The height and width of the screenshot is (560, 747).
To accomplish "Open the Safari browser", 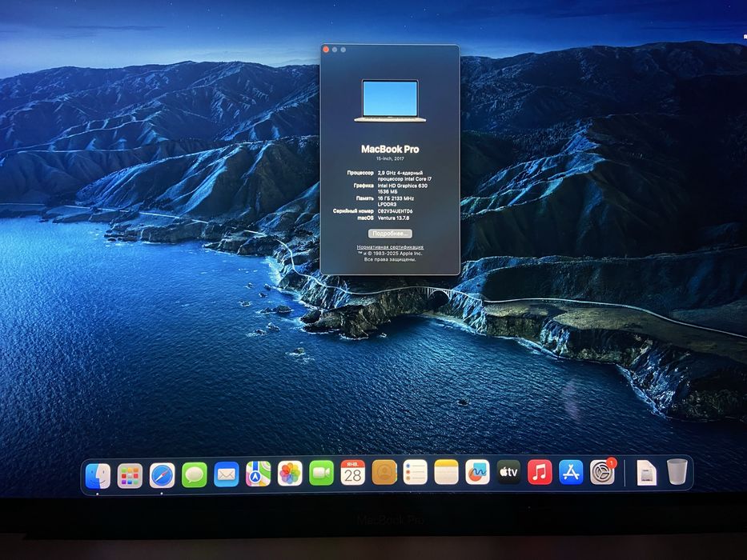I will pyautogui.click(x=162, y=476).
